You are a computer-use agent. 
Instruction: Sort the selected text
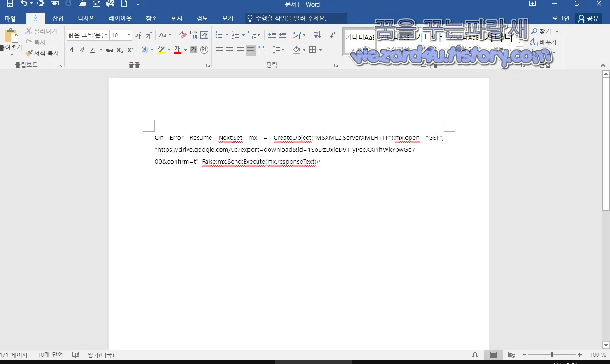pyautogui.click(x=317, y=35)
